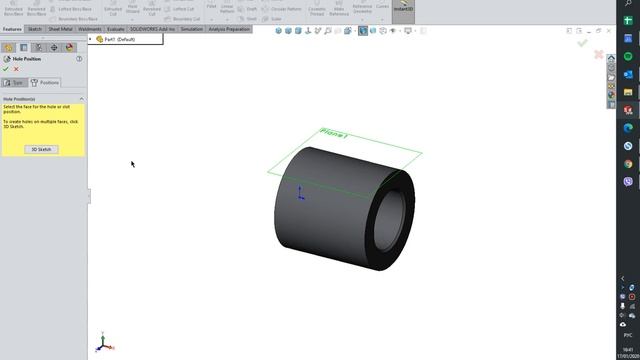Image resolution: width=640 pixels, height=360 pixels.
Task: Cancel with large red corner X
Action: tap(599, 54)
